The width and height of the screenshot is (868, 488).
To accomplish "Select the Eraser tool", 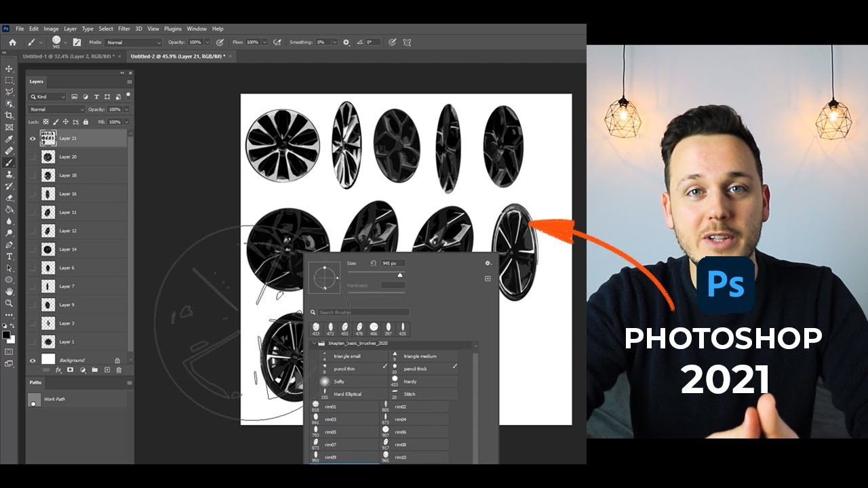I will [x=9, y=197].
